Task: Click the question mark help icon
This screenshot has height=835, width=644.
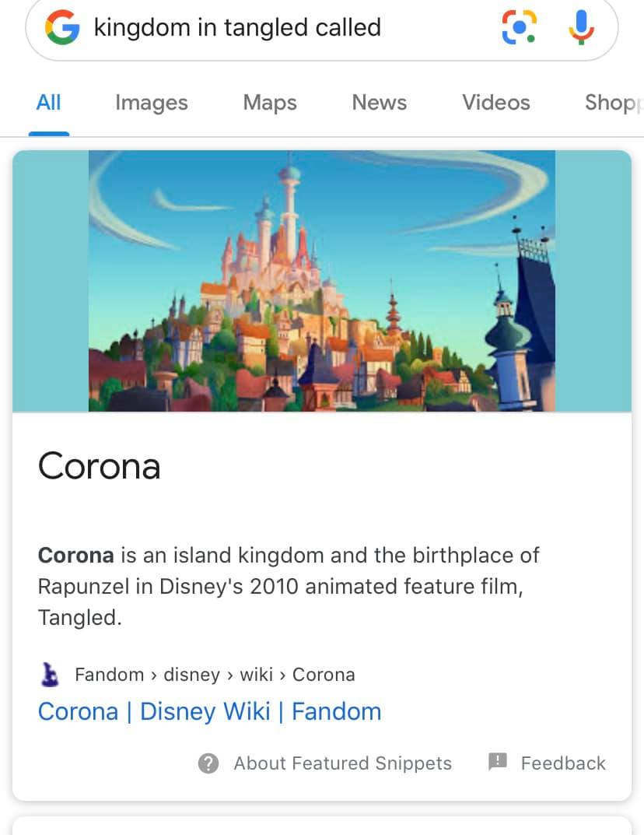Action: 208,763
